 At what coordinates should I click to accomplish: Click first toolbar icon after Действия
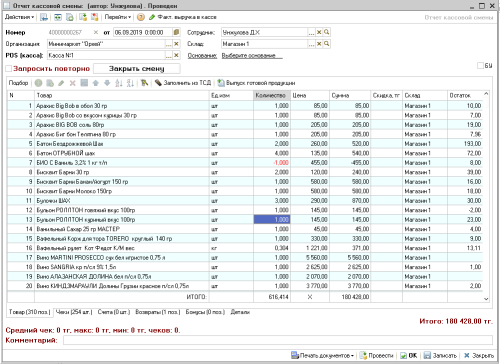point(44,17)
